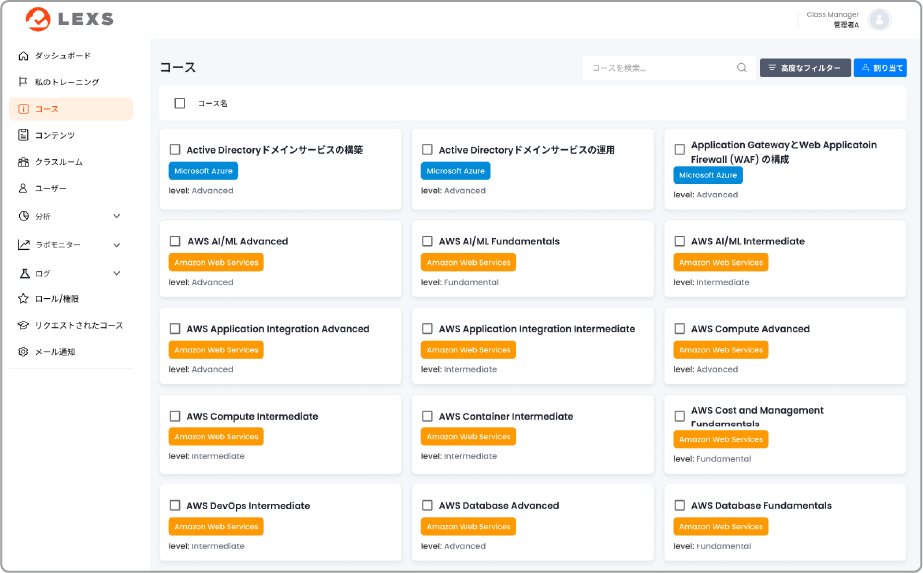The width and height of the screenshot is (923, 573).
Task: Click the 分析 pie chart icon
Action: pos(24,216)
